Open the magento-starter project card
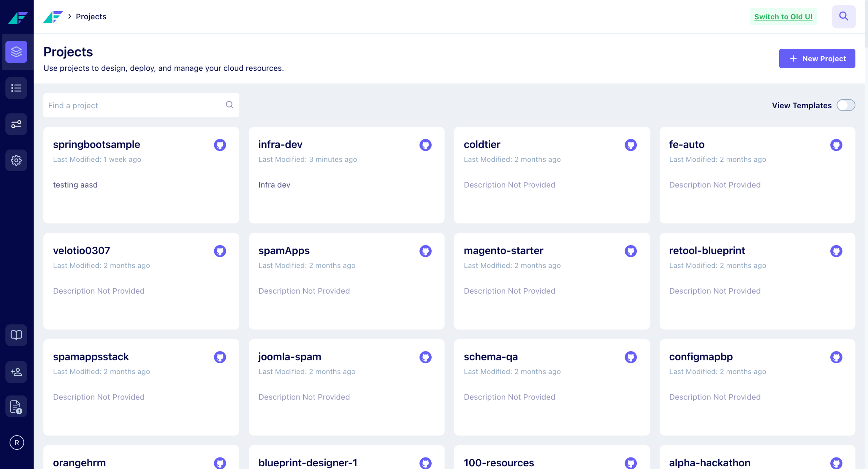The height and width of the screenshot is (469, 868). 552,281
